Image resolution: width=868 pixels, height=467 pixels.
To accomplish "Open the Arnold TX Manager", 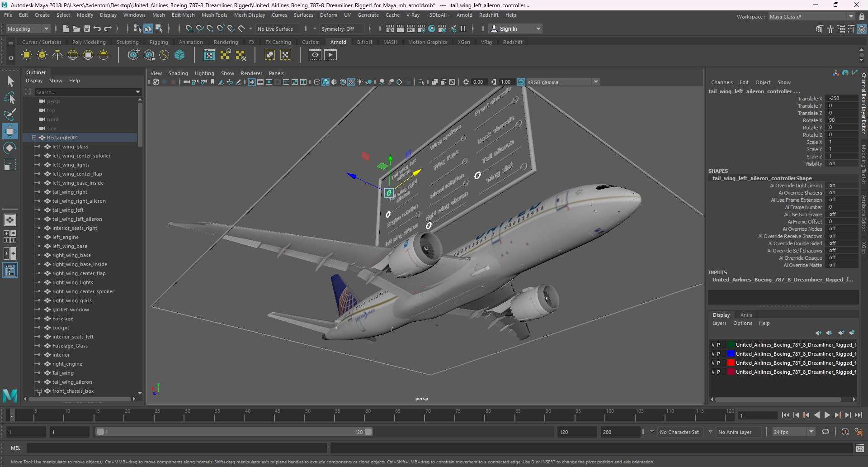I will [x=209, y=55].
